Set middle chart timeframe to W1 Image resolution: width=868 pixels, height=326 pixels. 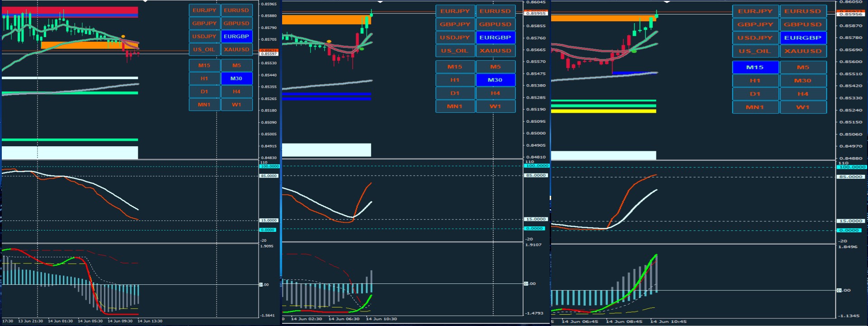coord(495,106)
